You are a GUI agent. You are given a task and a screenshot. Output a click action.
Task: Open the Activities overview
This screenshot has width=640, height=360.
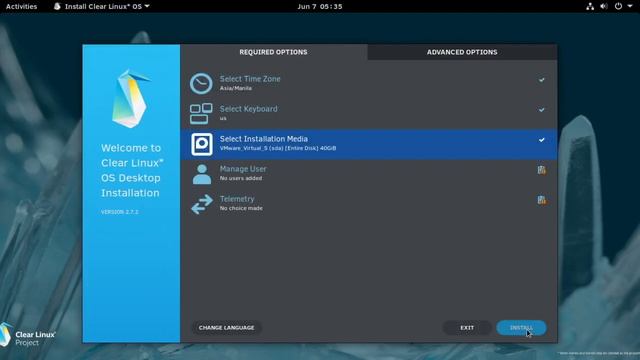pos(21,6)
